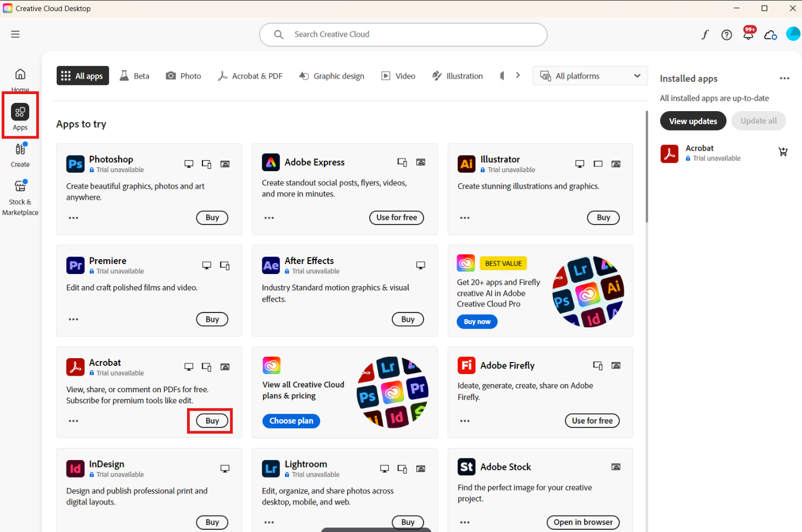Open Stock & Marketplace in the sidebar

tap(20, 198)
